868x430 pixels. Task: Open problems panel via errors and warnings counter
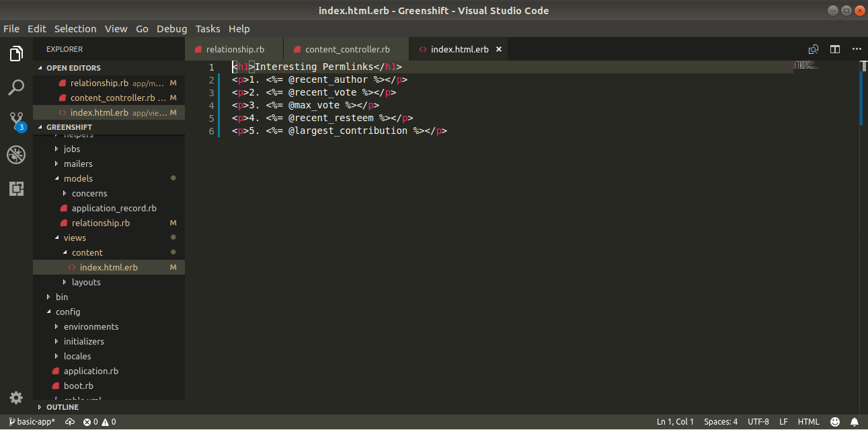[100, 422]
